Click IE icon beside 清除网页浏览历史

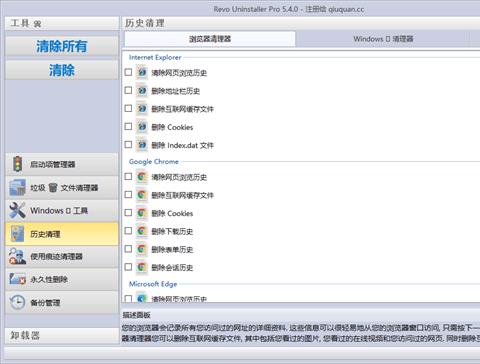coord(142,72)
